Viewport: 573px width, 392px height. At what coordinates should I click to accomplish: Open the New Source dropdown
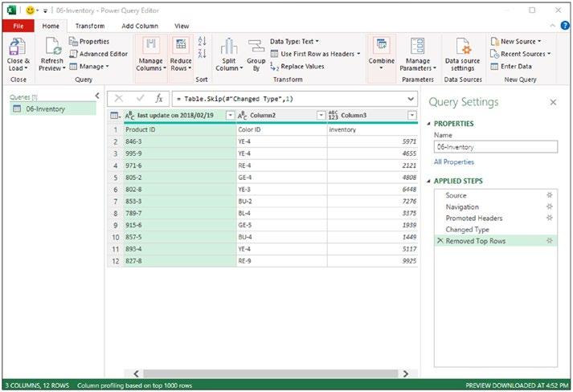tap(516, 42)
